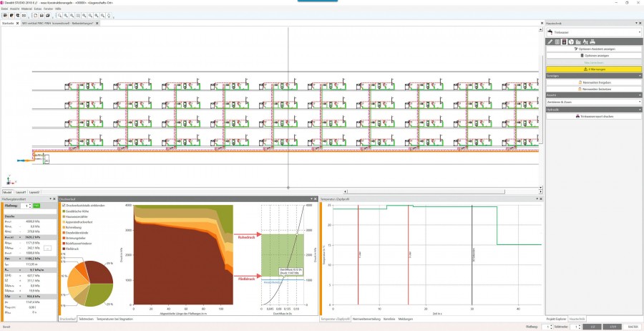Screen dimensions: 644x331
Task: Click Optionen anzeigen button
Action: pos(594,55)
